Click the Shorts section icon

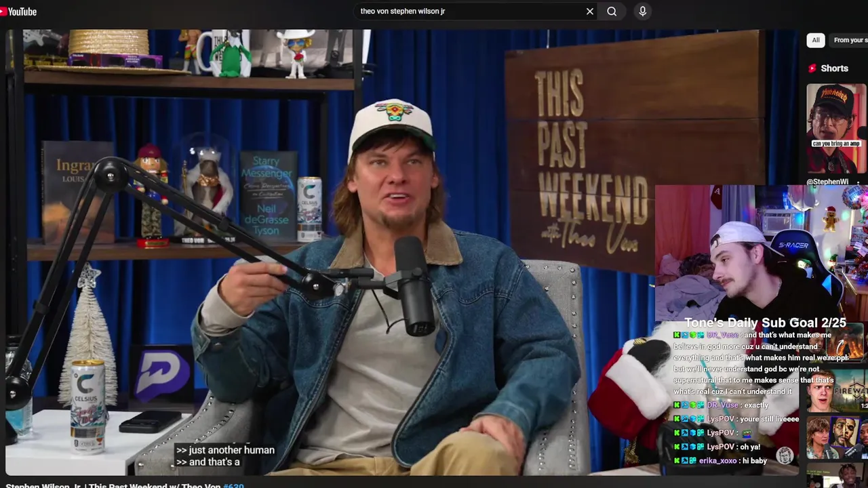click(x=812, y=68)
